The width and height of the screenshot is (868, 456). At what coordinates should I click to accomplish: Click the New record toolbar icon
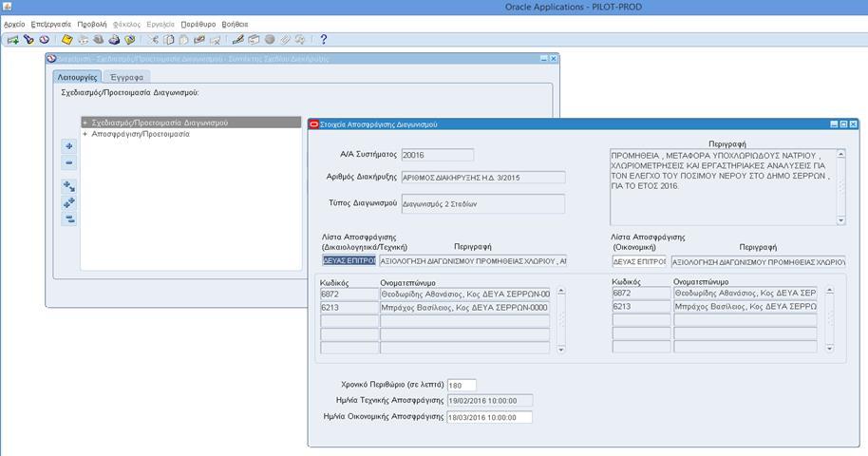(x=12, y=40)
